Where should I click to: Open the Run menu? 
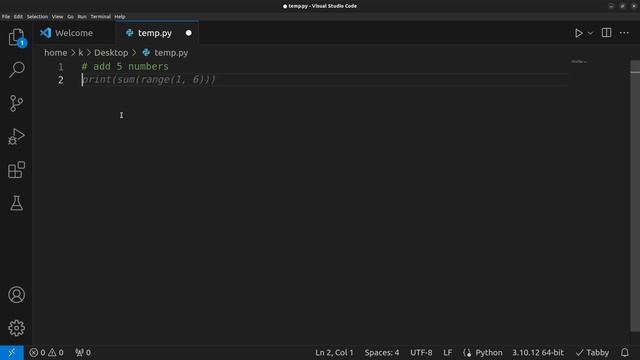tap(82, 17)
